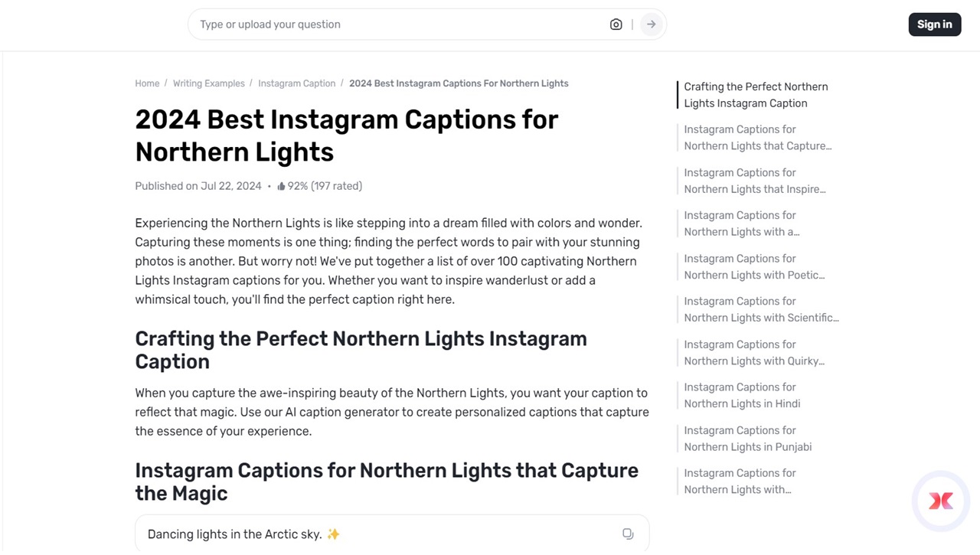Screen dimensions: 980x555
Task: Copy the "Dancing lights in the Arctic sky" caption
Action: pos(628,534)
